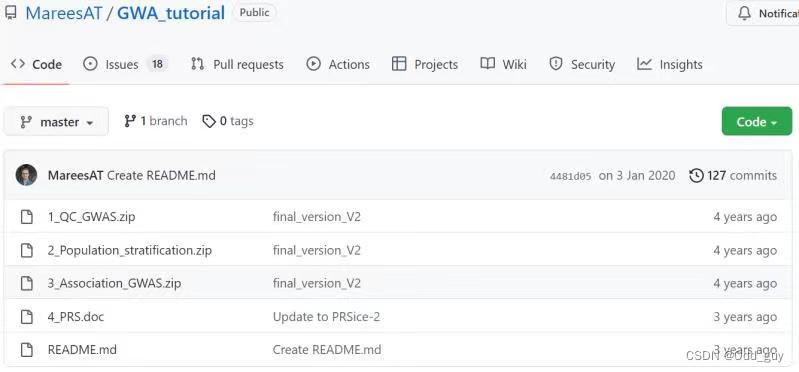Open the 2_Population_stratification.zip file

pyautogui.click(x=129, y=250)
